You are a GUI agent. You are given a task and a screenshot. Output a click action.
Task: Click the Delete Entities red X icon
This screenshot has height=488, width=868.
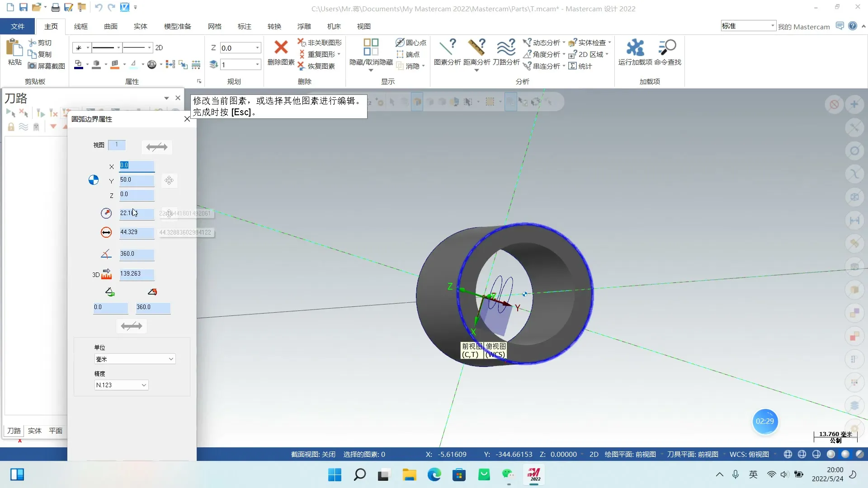(x=281, y=47)
